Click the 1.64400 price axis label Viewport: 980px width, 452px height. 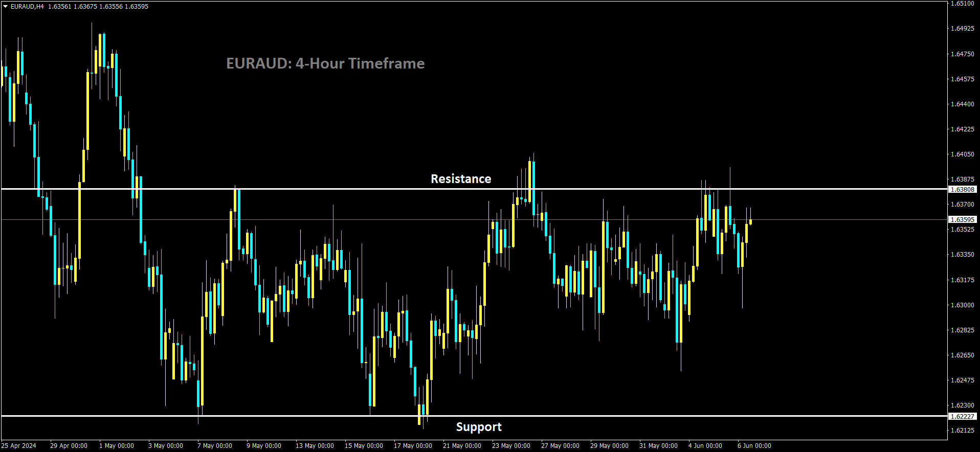point(963,104)
